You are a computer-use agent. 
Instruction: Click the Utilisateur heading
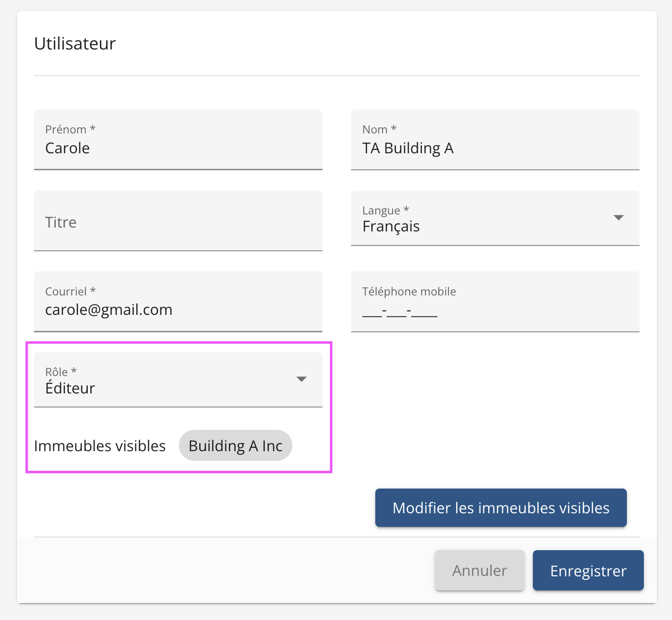tap(75, 44)
